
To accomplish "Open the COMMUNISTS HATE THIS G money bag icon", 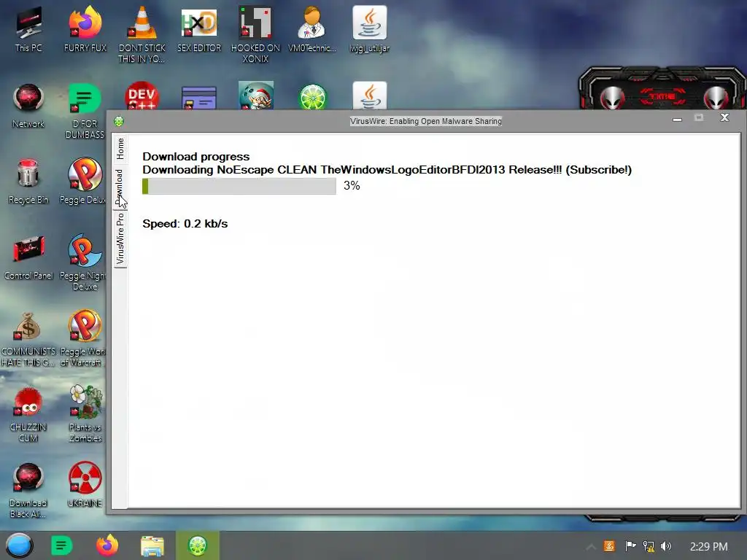I will click(x=28, y=339).
